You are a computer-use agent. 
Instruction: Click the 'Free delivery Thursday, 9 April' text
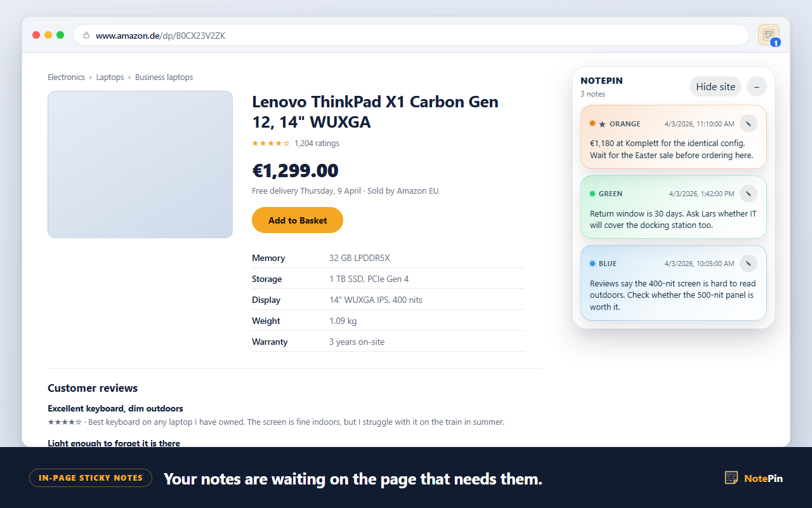click(x=306, y=191)
